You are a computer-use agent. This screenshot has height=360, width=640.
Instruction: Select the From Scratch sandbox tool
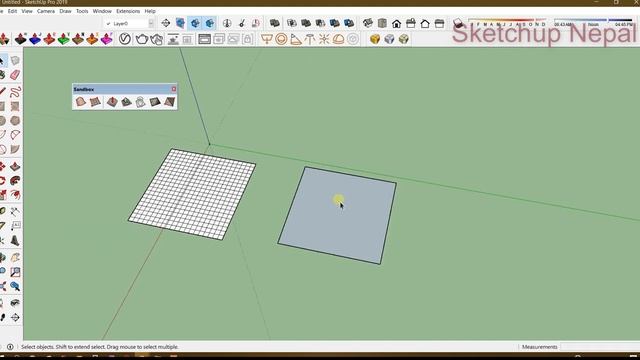point(95,102)
